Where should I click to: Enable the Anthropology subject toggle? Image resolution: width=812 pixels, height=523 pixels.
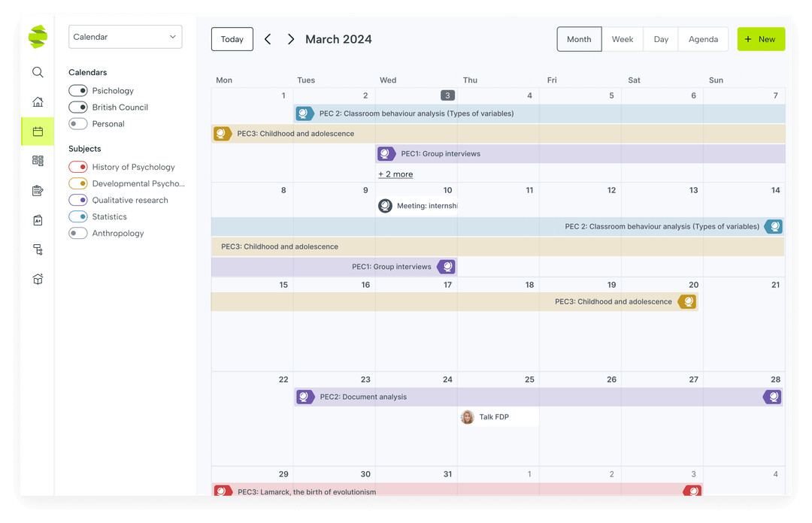pyautogui.click(x=77, y=233)
